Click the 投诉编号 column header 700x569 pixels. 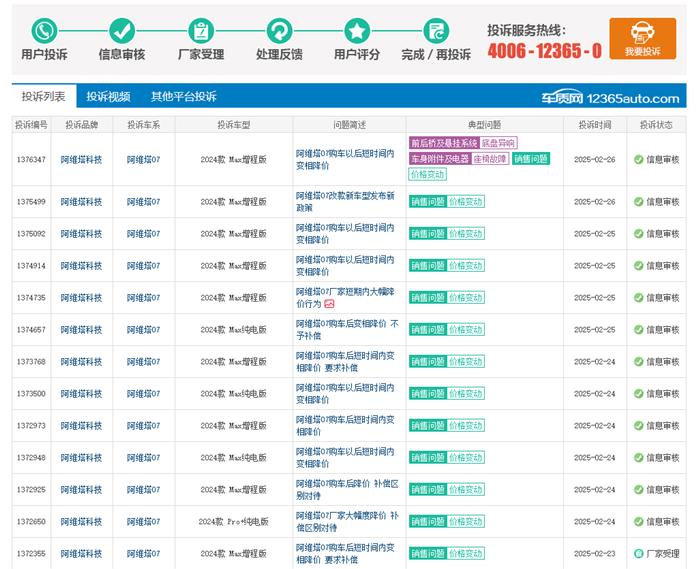click(31, 125)
